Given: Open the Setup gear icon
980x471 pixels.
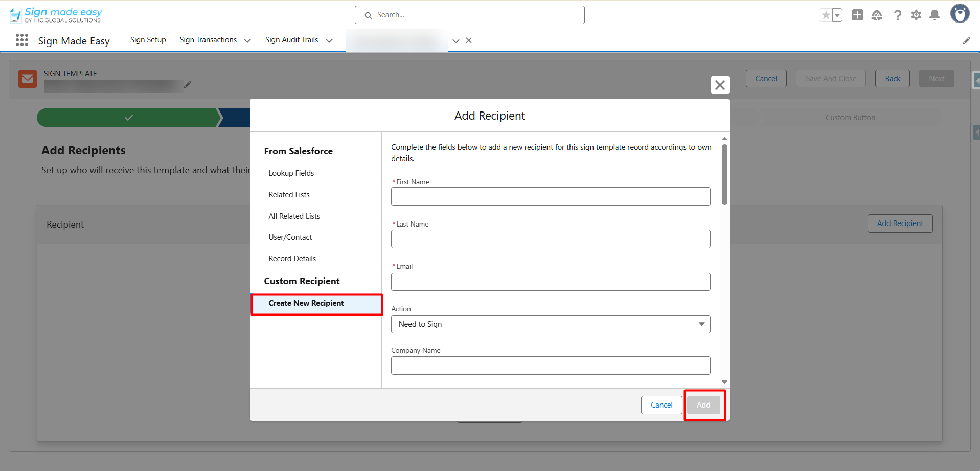Looking at the screenshot, I should pyautogui.click(x=916, y=15).
